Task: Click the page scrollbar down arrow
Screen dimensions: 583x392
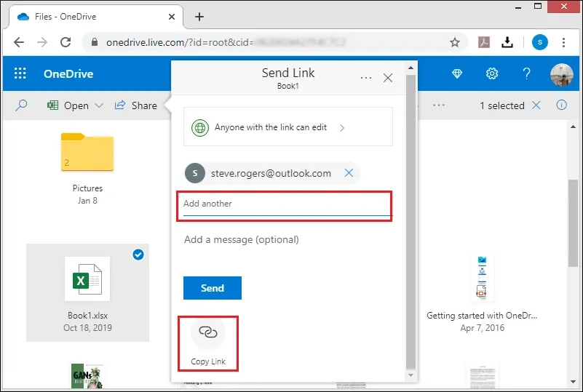Action: pos(574,382)
